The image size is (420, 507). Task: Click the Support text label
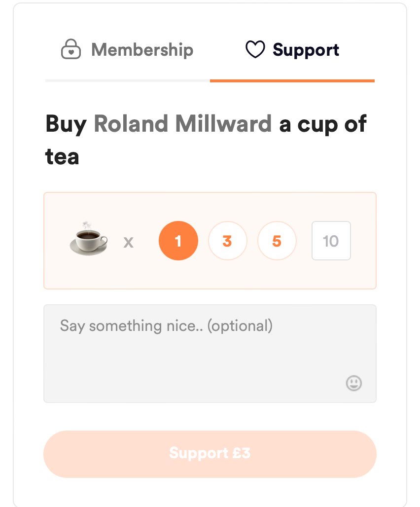click(306, 50)
